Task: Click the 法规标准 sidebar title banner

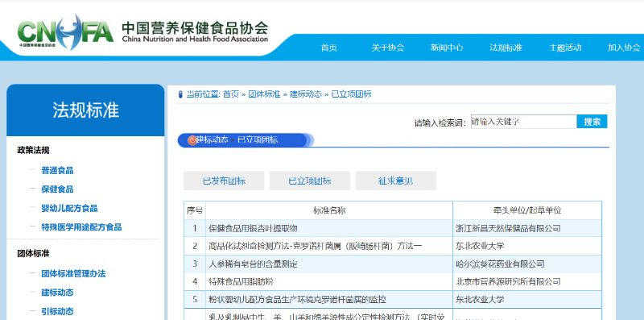Action: coord(85,110)
